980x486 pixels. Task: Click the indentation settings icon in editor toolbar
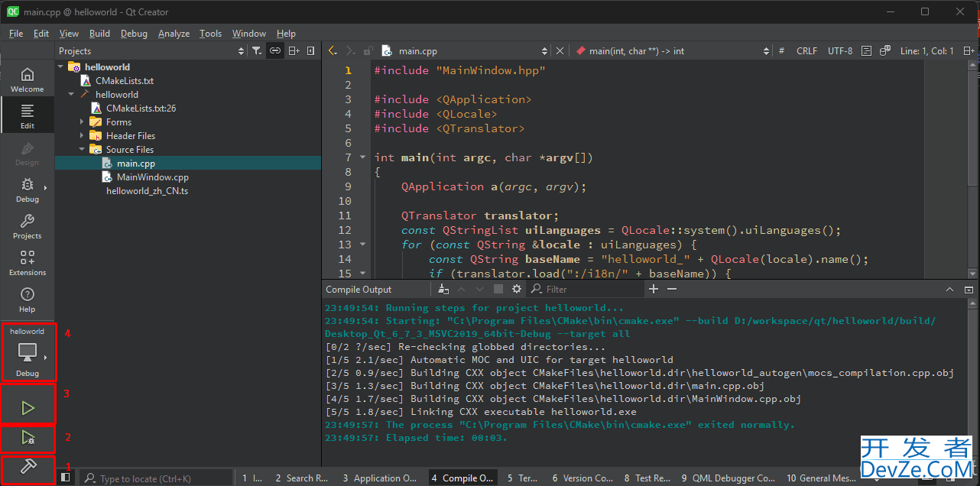(866, 51)
